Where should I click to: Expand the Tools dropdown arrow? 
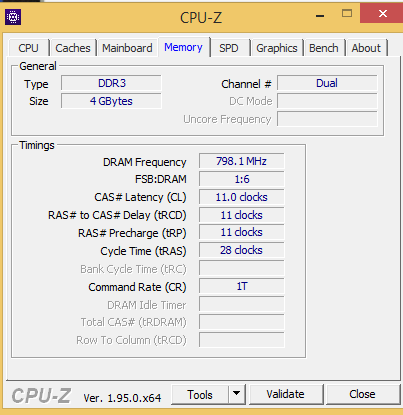point(237,395)
